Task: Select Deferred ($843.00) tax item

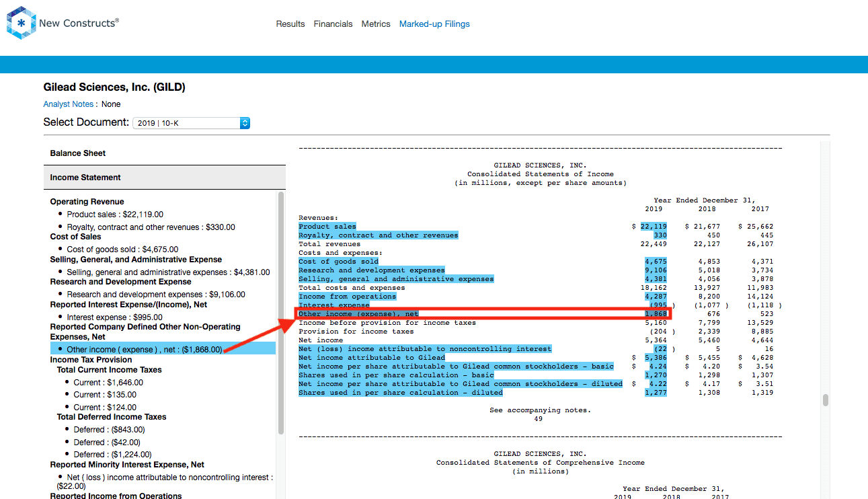Action: coord(109,430)
